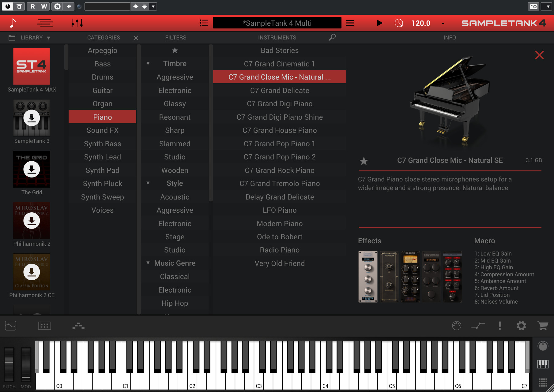Choose the Piano category

pos(102,117)
